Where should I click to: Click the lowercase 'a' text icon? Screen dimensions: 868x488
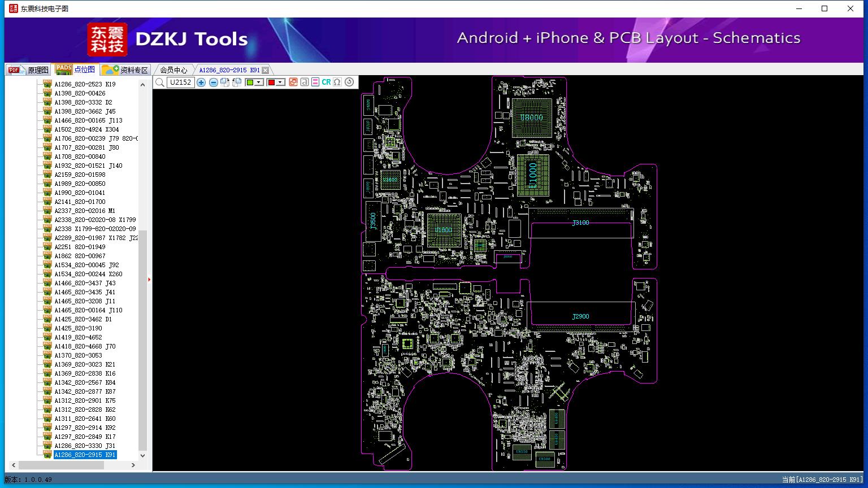point(305,82)
